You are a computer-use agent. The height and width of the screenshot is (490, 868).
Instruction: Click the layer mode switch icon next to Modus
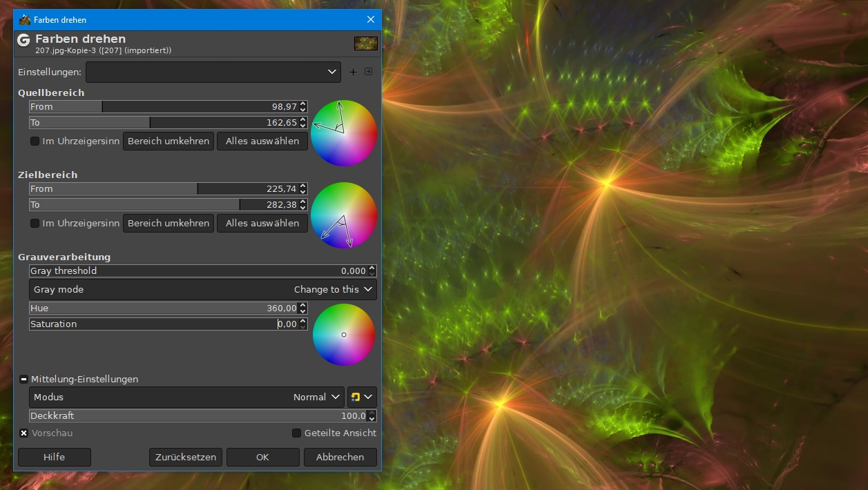pyautogui.click(x=361, y=397)
